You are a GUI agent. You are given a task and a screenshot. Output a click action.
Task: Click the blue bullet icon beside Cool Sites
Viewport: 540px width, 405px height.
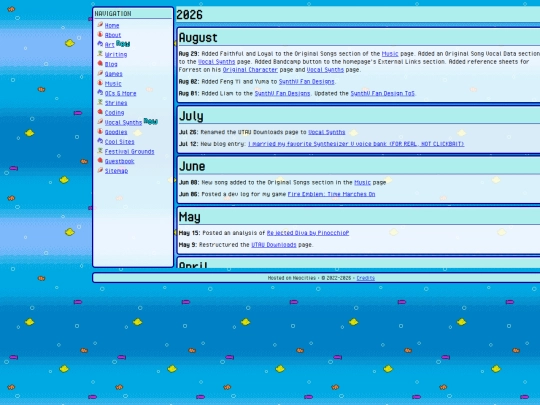coord(100,141)
